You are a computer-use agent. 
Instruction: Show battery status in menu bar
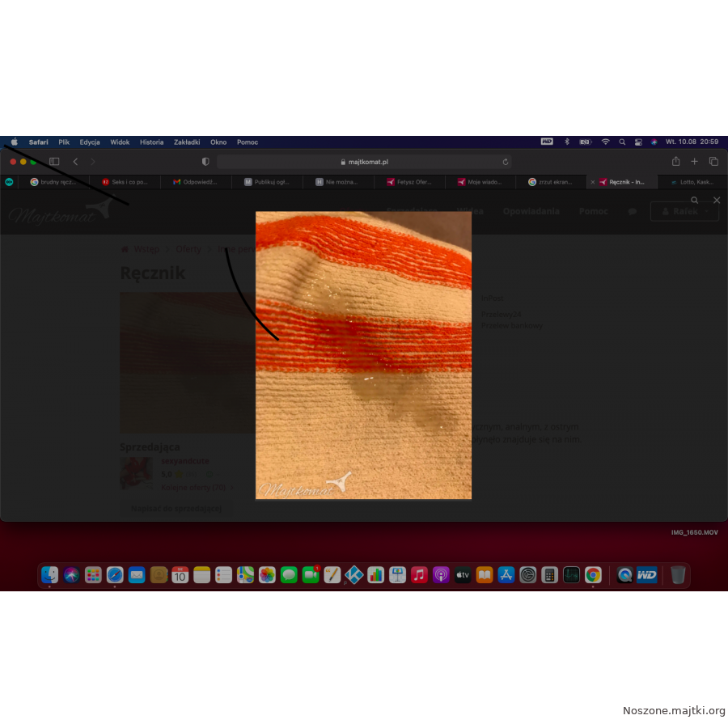586,142
